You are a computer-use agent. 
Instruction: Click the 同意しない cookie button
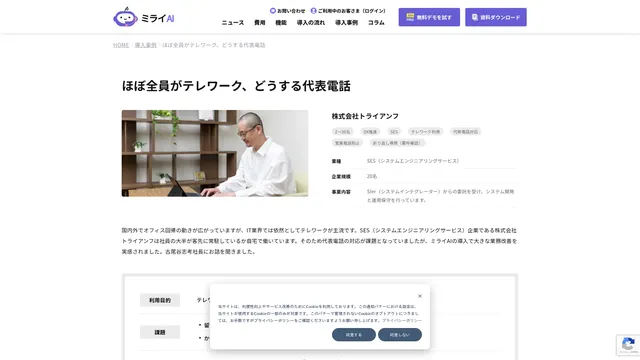pyautogui.click(x=400, y=335)
